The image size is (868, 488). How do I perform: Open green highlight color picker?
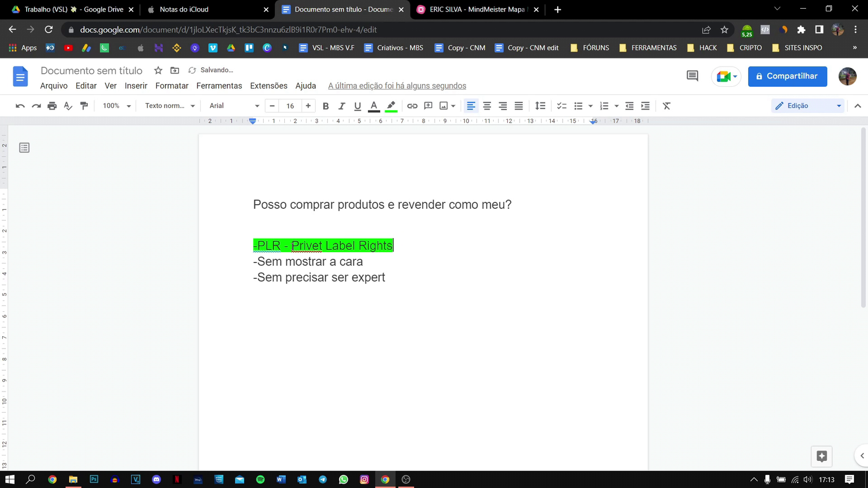391,106
